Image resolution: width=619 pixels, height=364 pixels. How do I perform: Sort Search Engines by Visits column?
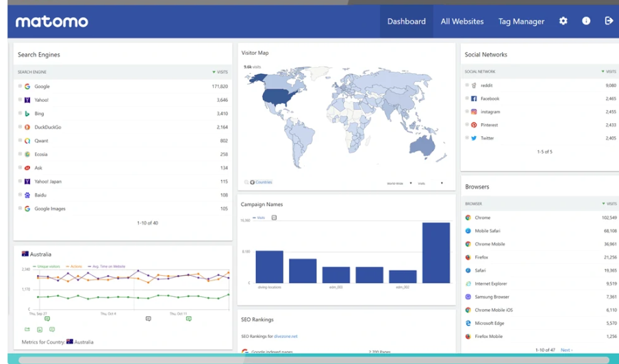pyautogui.click(x=220, y=72)
